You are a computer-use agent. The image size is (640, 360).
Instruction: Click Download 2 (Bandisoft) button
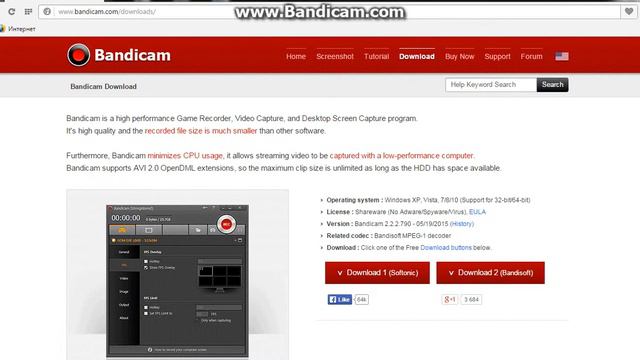490,273
